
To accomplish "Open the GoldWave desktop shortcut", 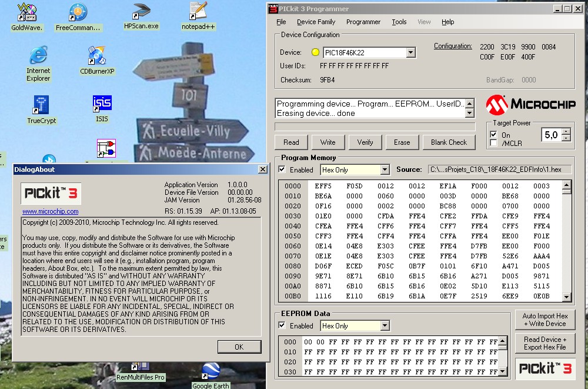I will (26, 17).
